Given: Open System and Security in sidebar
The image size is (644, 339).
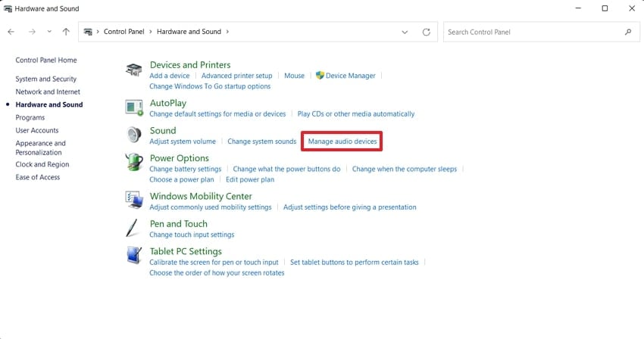Looking at the screenshot, I should [45, 79].
